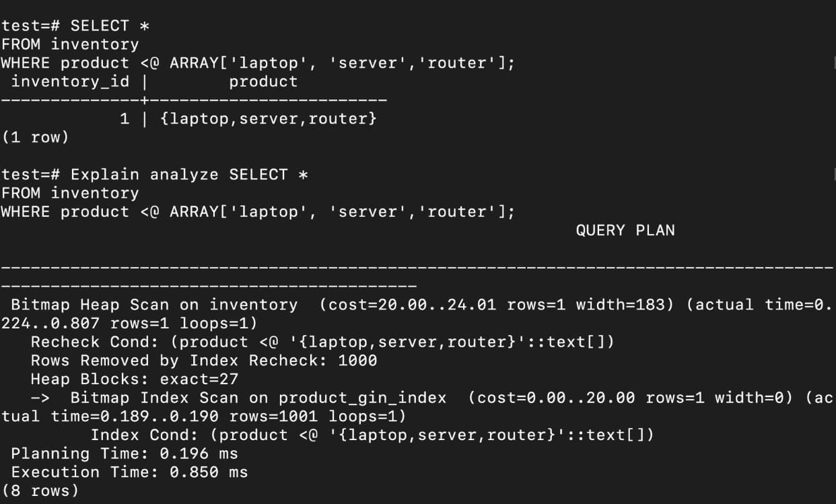Click the '{laptop,server,router}' result row value
Viewport: 836px width, 504px height.
tap(269, 119)
